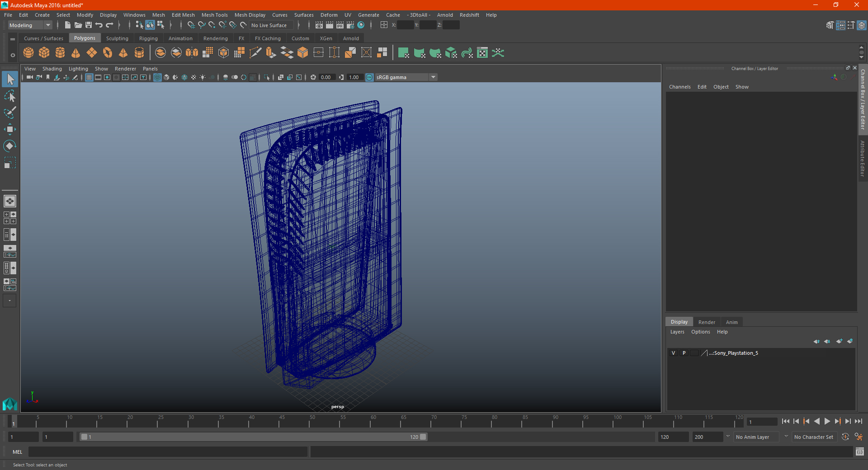Toggle the viewport grid display
This screenshot has height=470, width=868.
pos(89,77)
